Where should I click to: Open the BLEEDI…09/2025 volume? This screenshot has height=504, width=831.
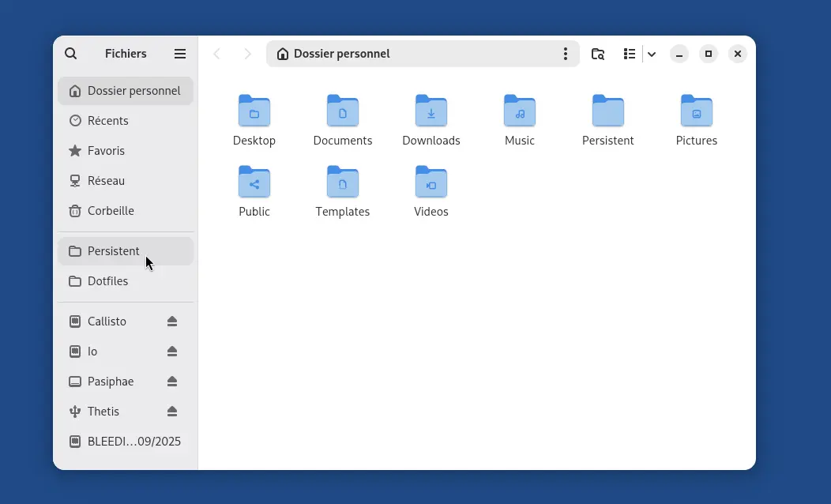coord(126,442)
